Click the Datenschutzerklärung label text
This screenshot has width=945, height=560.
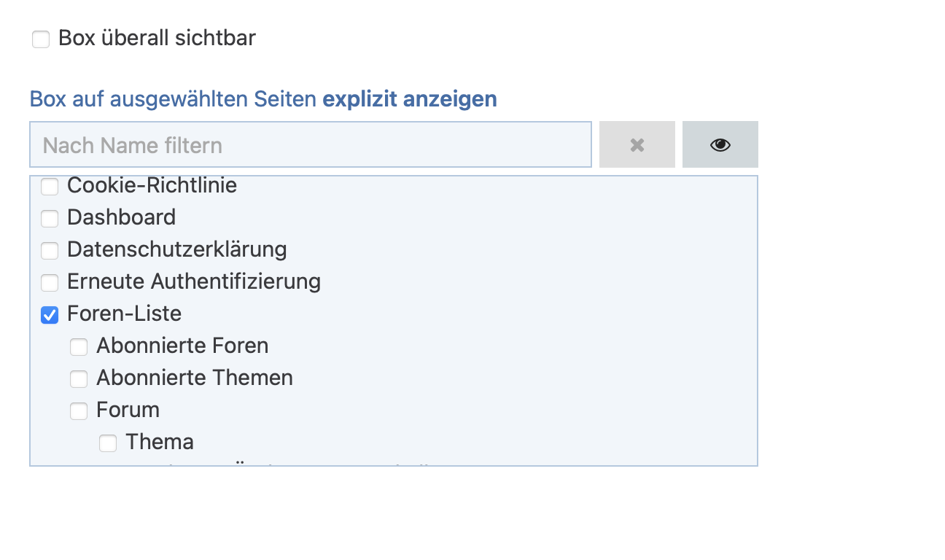[176, 249]
